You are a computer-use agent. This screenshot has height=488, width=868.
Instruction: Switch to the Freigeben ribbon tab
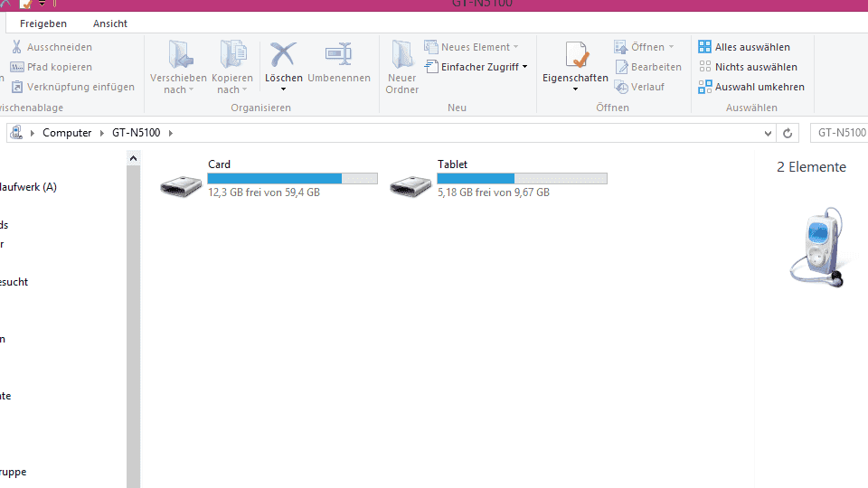43,23
